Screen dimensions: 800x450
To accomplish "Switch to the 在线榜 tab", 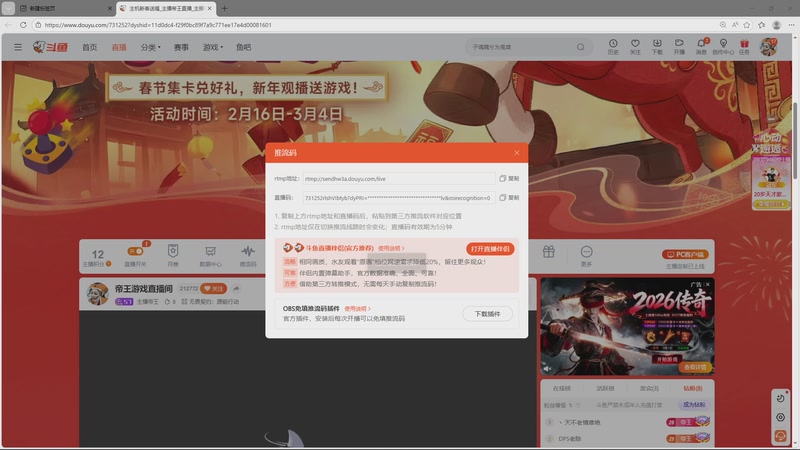I will pyautogui.click(x=562, y=388).
